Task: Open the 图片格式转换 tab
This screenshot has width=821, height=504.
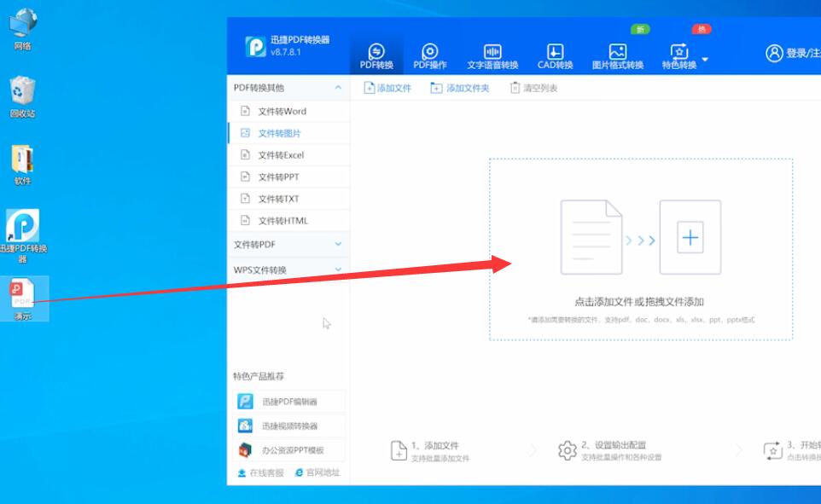Action: [617, 56]
